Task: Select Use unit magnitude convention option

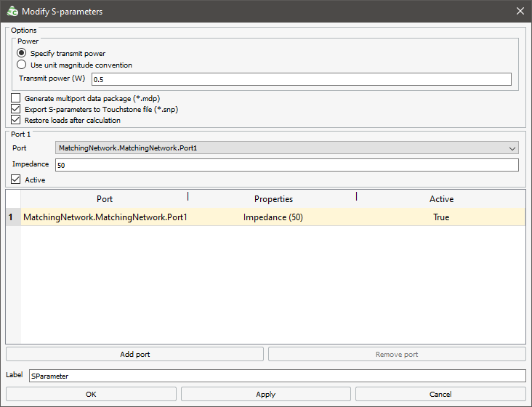Action: pyautogui.click(x=21, y=65)
